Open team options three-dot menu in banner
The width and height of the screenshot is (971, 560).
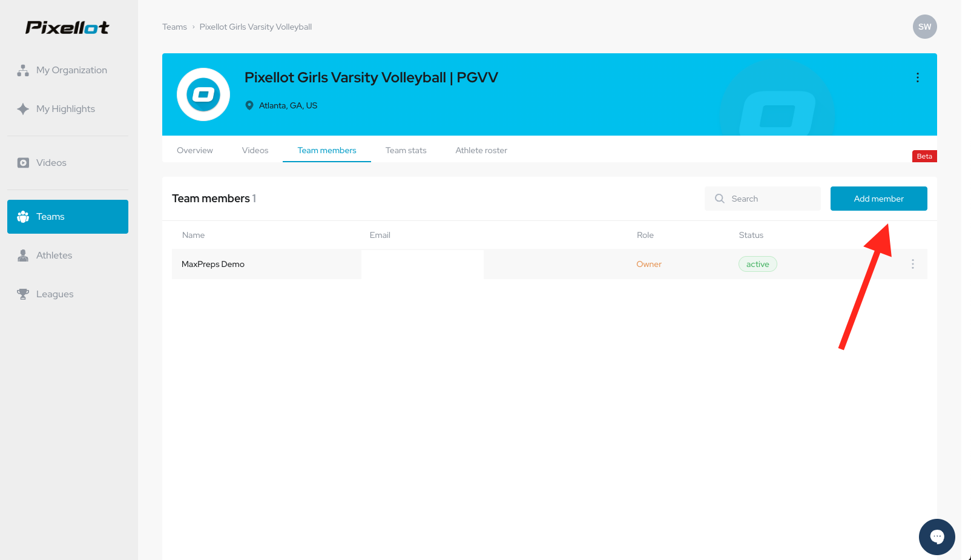coord(918,77)
